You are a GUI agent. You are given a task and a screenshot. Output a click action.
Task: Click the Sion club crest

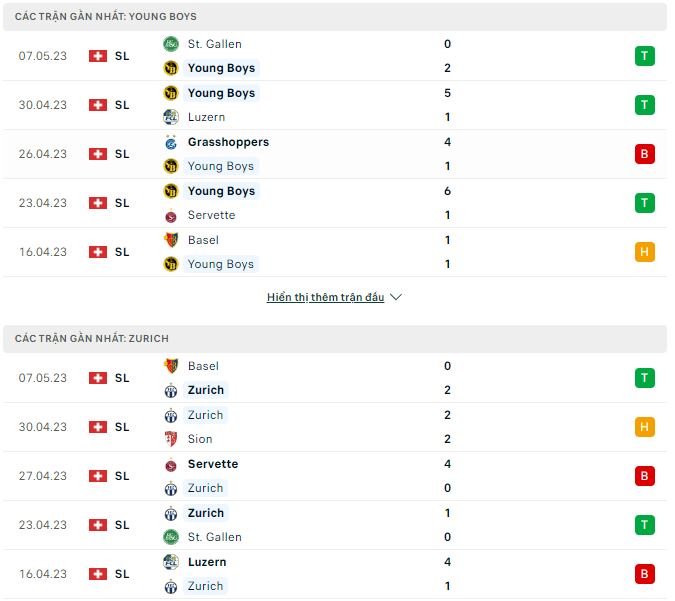click(170, 439)
